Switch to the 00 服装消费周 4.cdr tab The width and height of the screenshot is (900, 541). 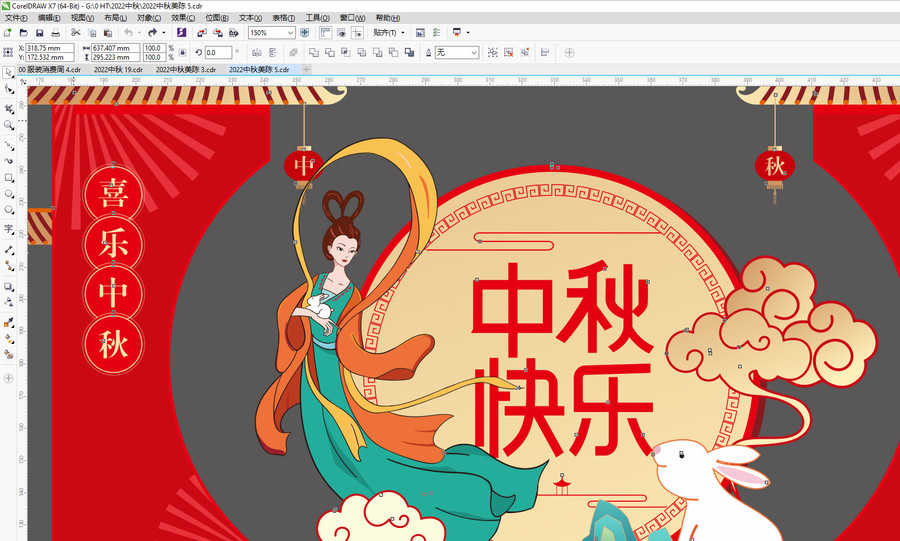tap(49, 69)
